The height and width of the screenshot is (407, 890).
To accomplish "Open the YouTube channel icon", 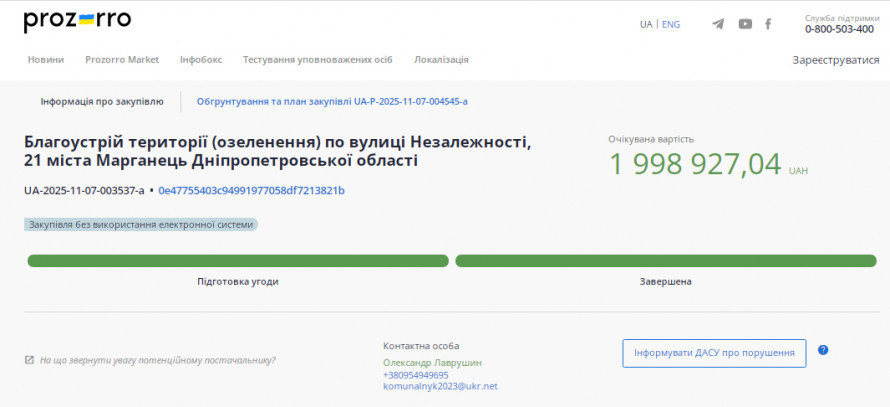I will pos(745,24).
